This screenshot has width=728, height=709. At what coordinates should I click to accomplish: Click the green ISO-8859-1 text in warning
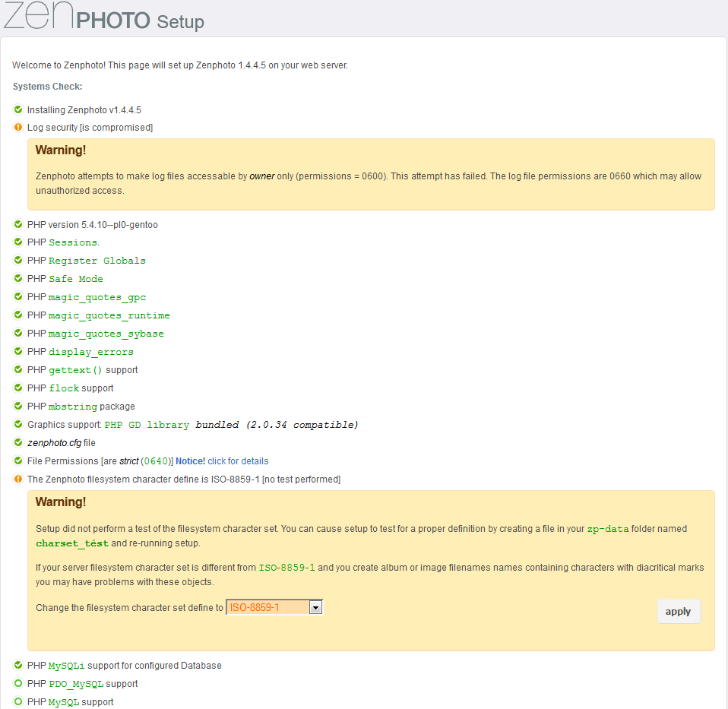286,568
